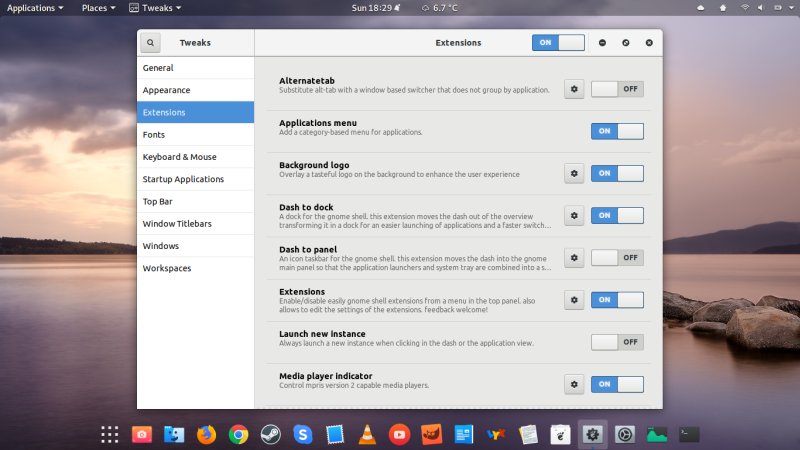
Task: Click the Tweaks gear icon in dock
Action: click(x=592, y=435)
